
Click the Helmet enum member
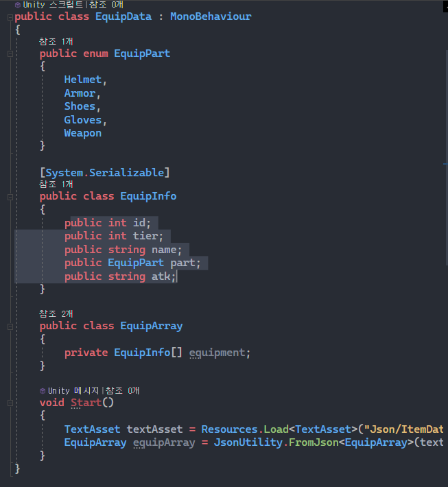click(82, 80)
